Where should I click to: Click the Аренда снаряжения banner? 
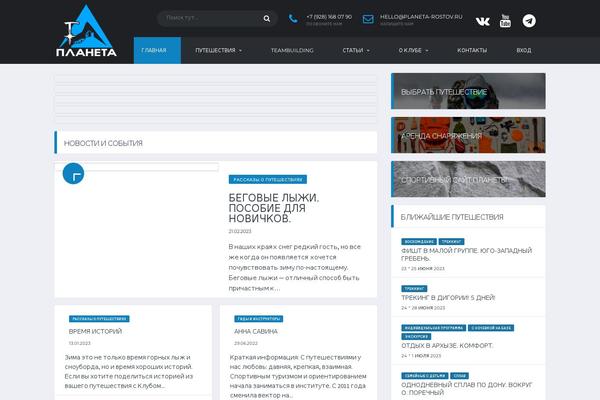468,135
